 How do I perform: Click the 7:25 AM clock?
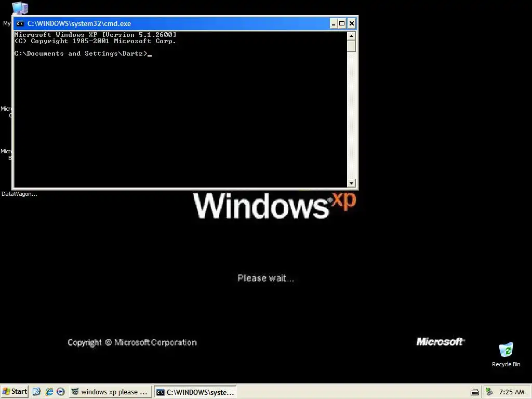click(x=511, y=392)
